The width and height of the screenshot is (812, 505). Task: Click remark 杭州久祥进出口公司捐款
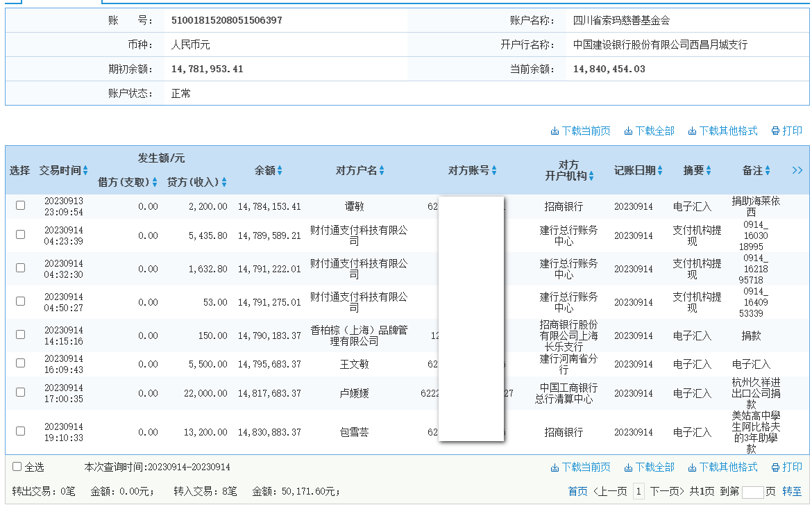(x=756, y=394)
